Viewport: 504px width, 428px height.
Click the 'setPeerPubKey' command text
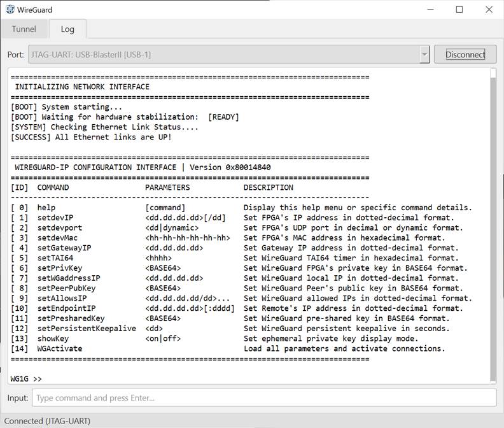(x=66, y=288)
